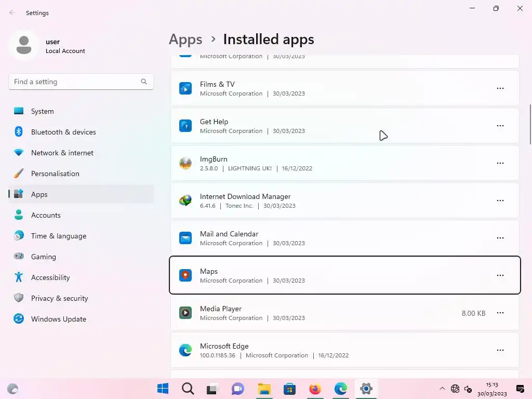Viewport: 532px width, 399px height.
Task: Open taskbar Search
Action: pos(188,389)
